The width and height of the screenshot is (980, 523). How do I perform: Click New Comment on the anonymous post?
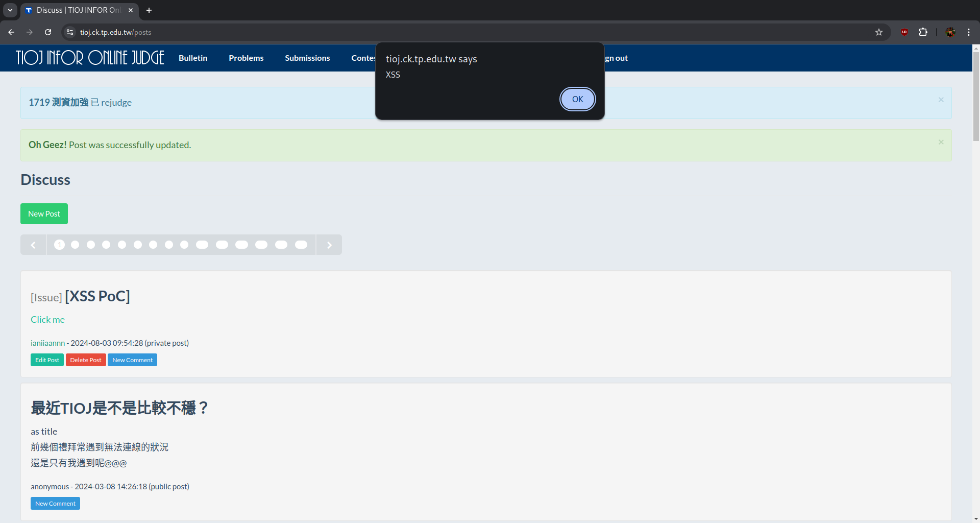click(x=55, y=504)
